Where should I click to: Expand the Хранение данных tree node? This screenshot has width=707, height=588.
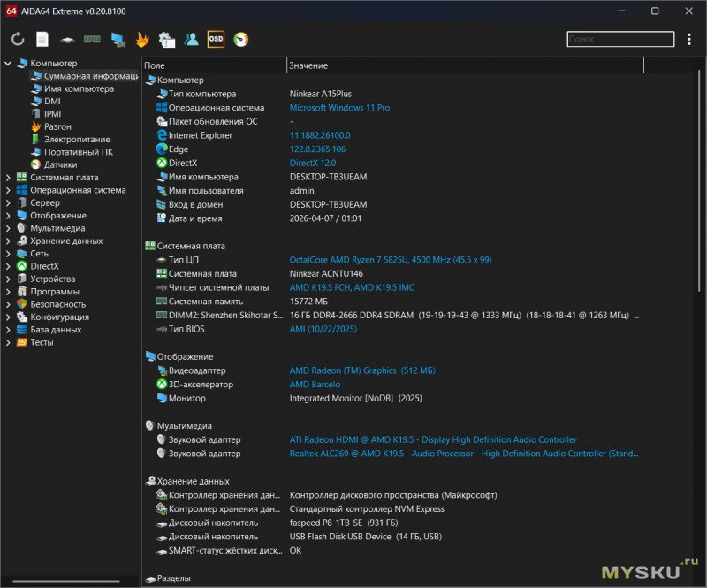click(8, 241)
